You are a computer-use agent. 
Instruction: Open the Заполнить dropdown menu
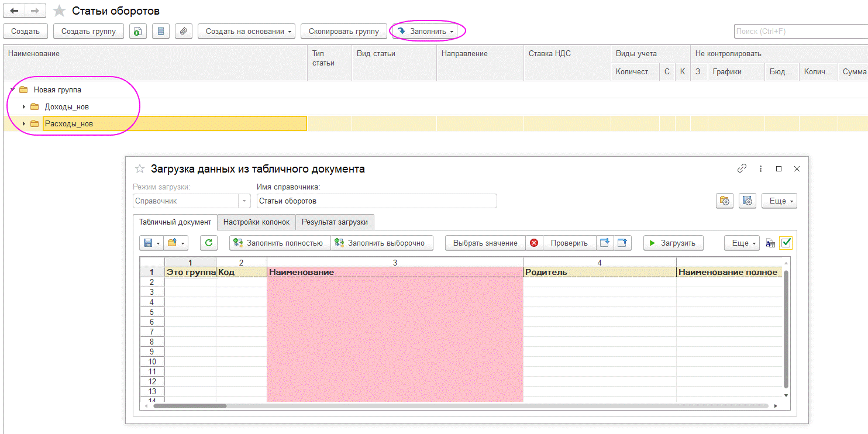[x=428, y=32]
